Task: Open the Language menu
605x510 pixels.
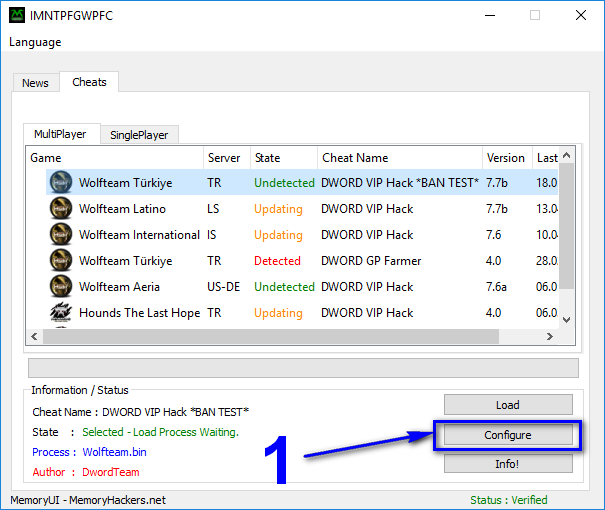Action: [35, 42]
